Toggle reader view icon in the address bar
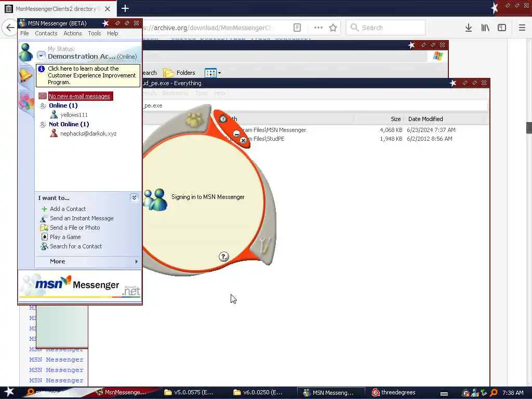The width and height of the screenshot is (532, 399). [x=297, y=28]
